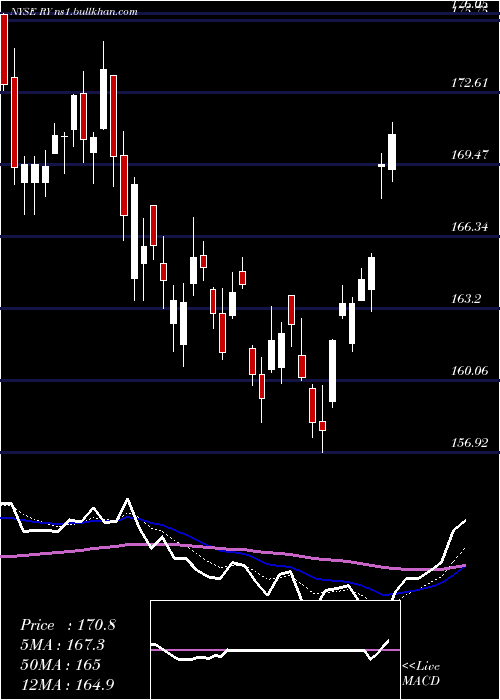Select the 172.61 price axis label
This screenshot has width=500, height=700.
click(x=469, y=83)
